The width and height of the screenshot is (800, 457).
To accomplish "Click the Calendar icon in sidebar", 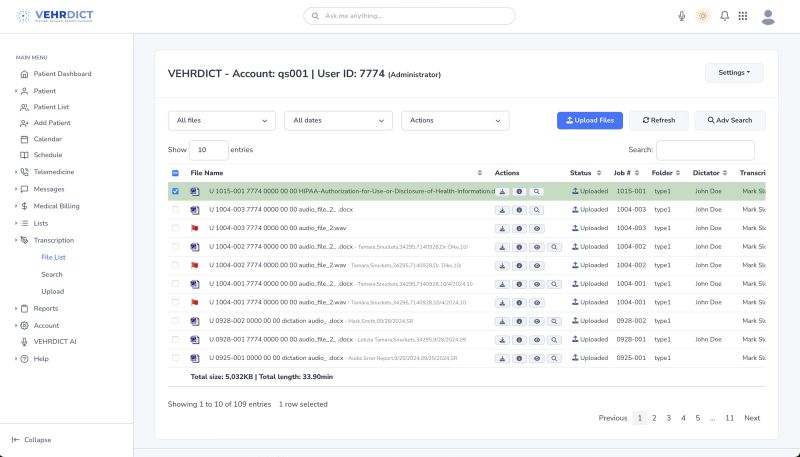I will [x=24, y=139].
